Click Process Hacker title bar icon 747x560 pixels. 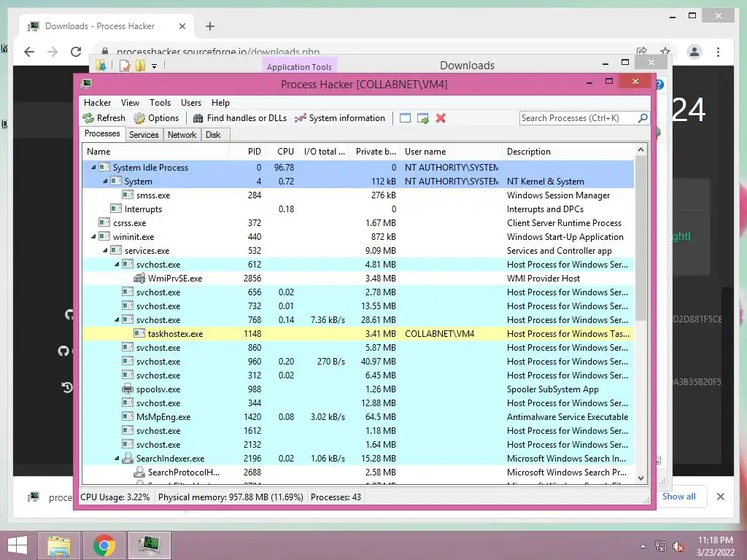87,84
